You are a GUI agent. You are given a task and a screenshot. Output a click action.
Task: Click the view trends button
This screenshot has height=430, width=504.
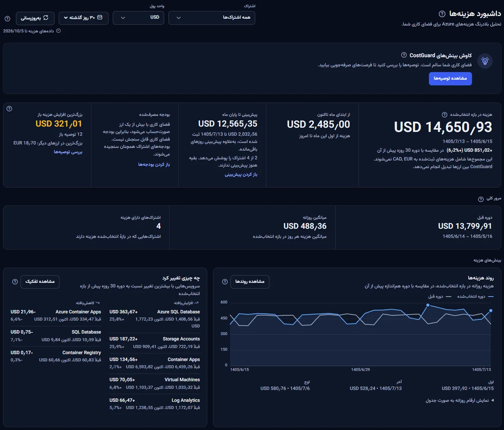tap(250, 282)
